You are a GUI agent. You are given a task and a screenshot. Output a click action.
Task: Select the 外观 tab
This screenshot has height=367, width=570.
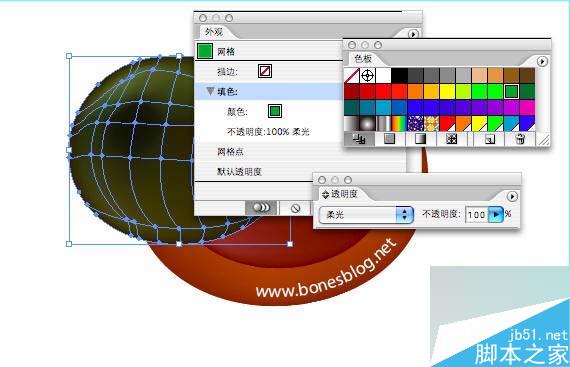(214, 32)
